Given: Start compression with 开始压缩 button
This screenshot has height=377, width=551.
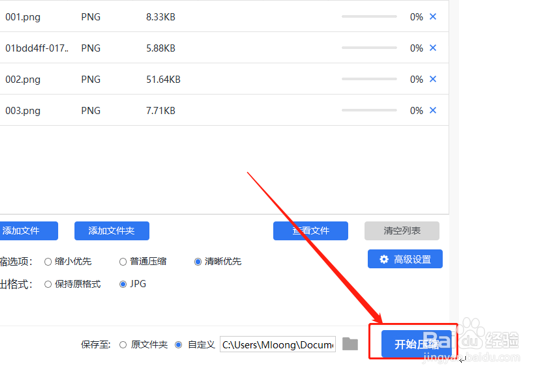Looking at the screenshot, I should point(416,344).
